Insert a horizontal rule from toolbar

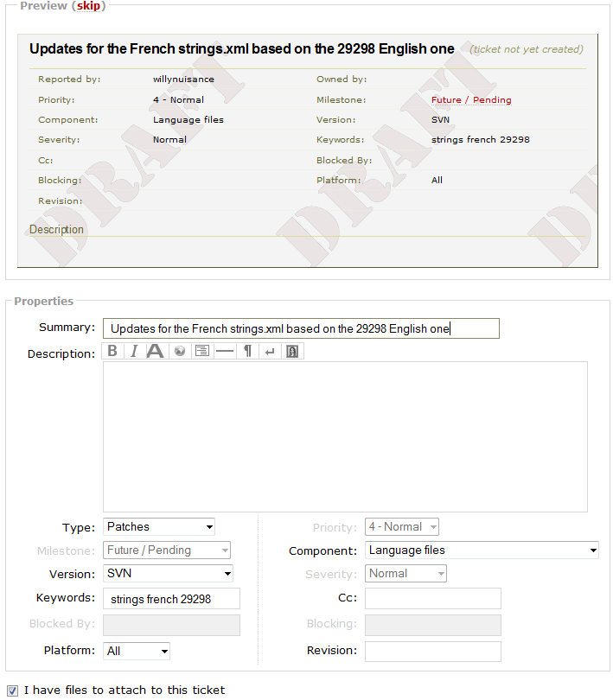pyautogui.click(x=225, y=351)
